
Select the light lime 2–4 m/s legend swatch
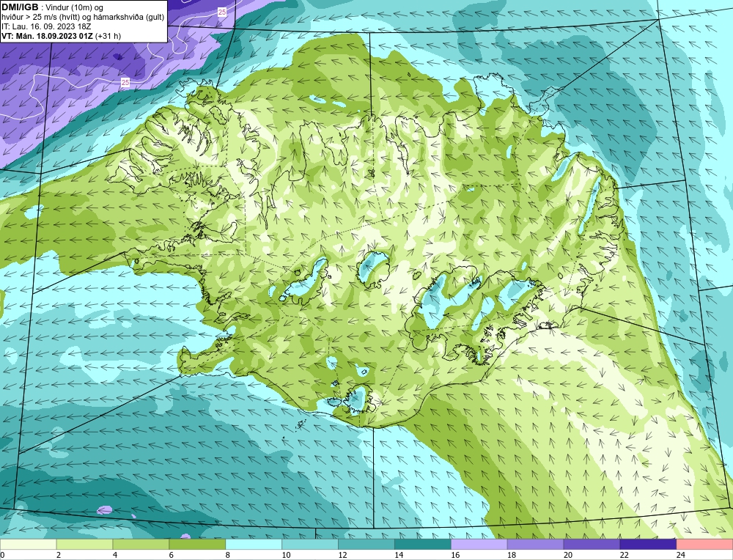(84, 544)
